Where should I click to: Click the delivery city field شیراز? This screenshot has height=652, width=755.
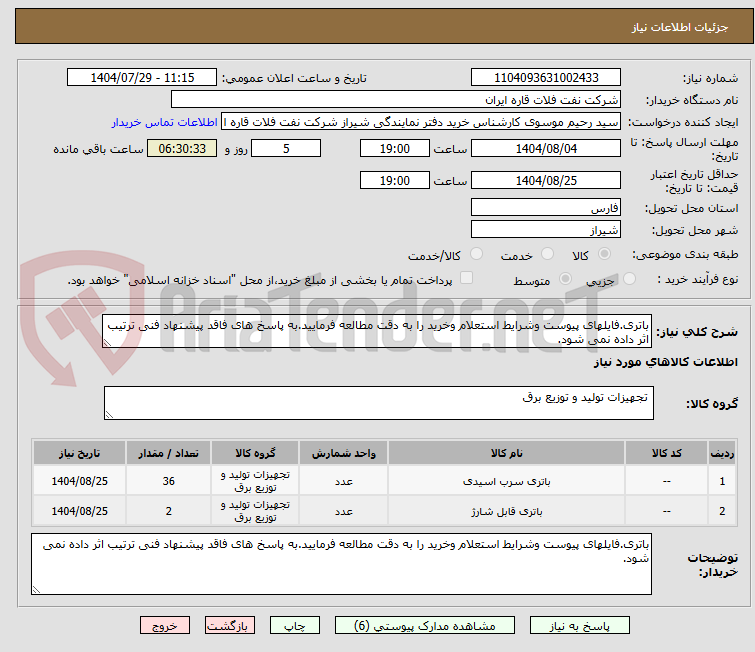(x=546, y=230)
